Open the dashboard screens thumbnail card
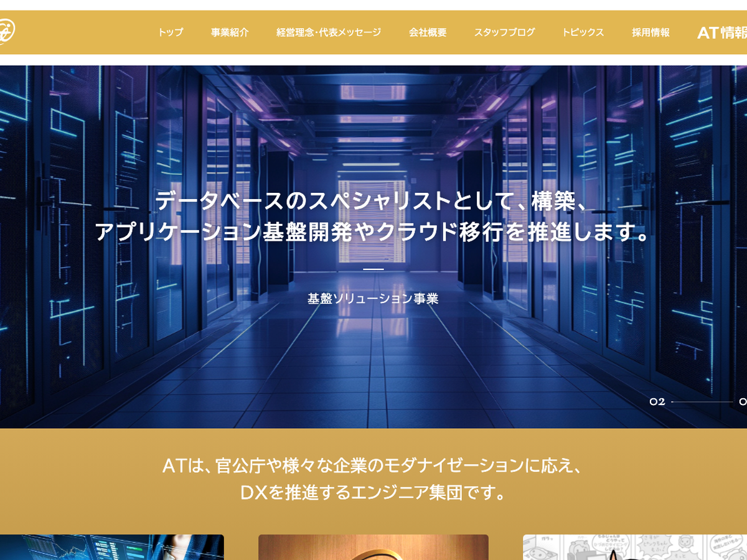This screenshot has height=560, width=747. click(x=112, y=548)
